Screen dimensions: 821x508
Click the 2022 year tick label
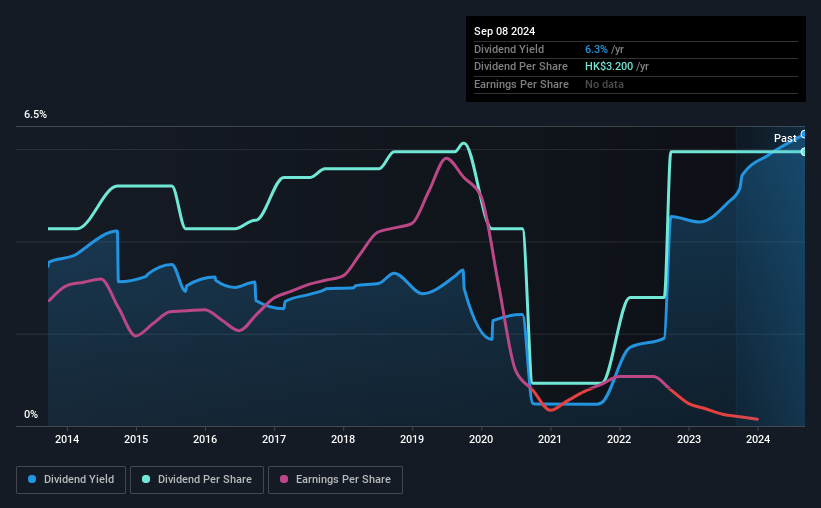coord(619,439)
